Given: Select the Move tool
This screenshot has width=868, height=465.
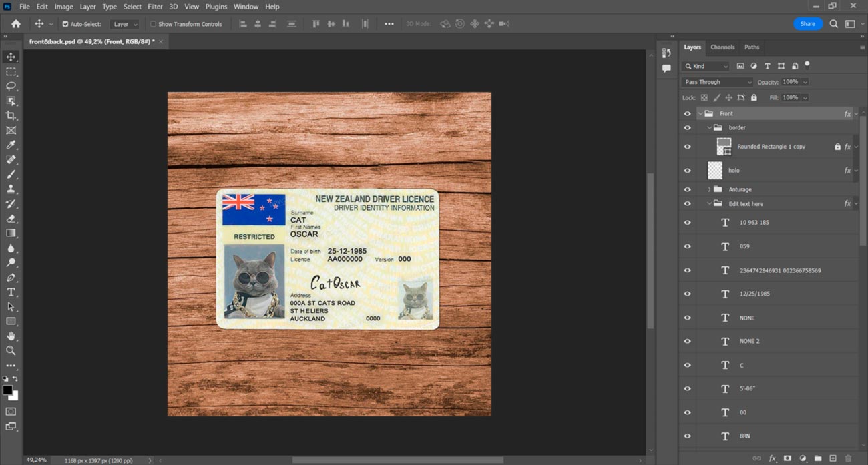Looking at the screenshot, I should pos(11,57).
